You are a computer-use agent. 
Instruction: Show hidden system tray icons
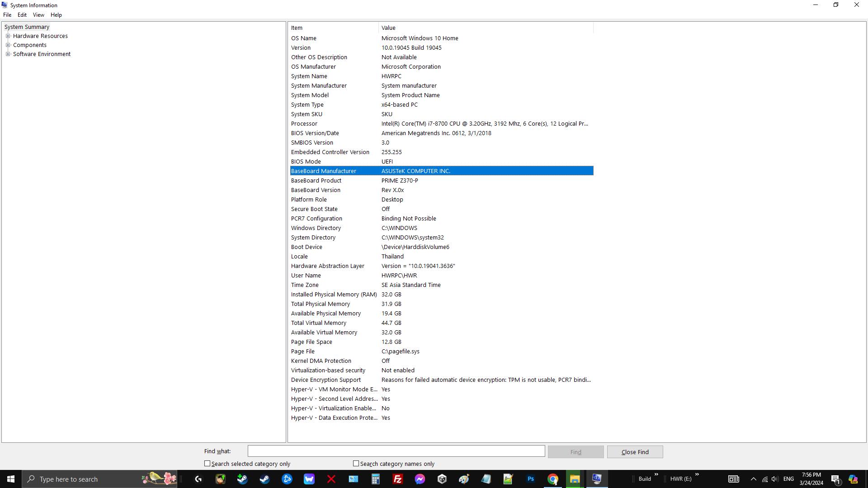pos(753,479)
